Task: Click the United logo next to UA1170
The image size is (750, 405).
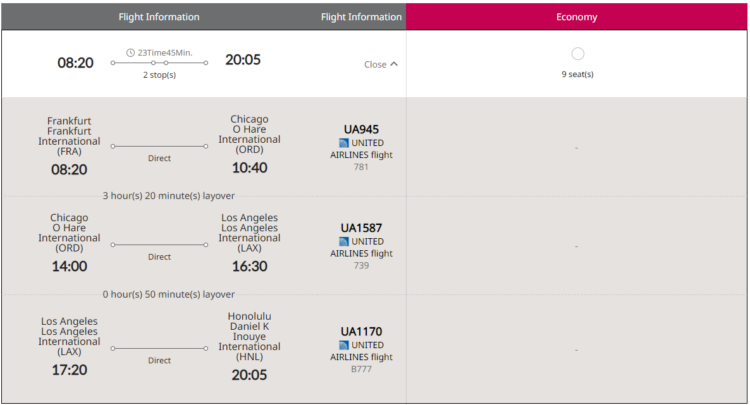Action: point(343,345)
